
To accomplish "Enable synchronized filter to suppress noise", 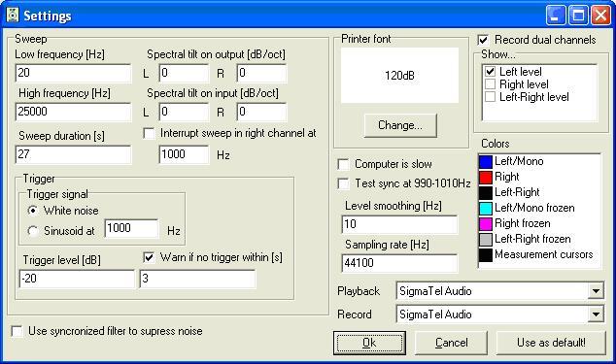I will pos(17,331).
